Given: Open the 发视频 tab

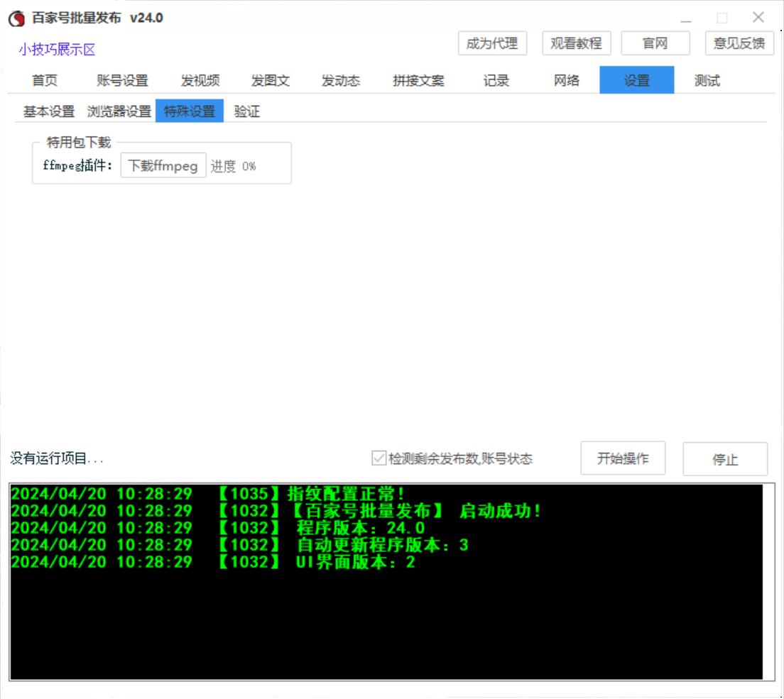Looking at the screenshot, I should coord(200,80).
